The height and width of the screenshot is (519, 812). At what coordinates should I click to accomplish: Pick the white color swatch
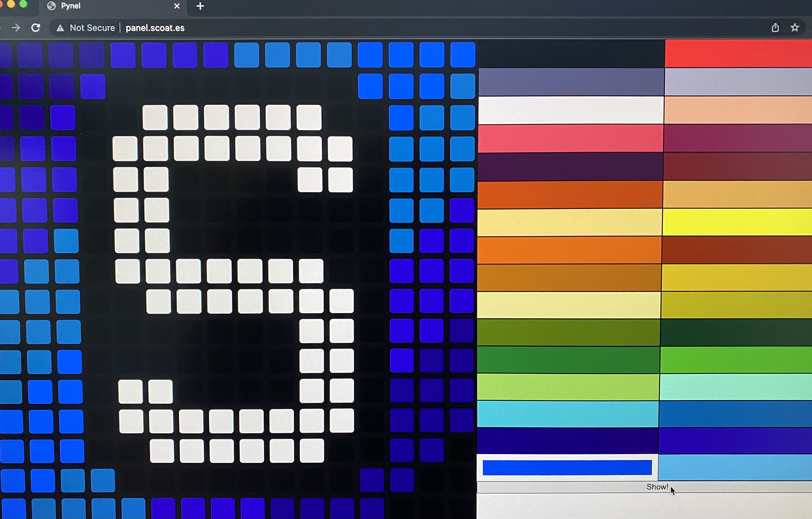point(571,110)
